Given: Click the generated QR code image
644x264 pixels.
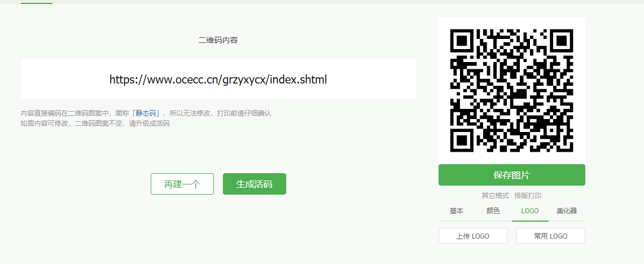Looking at the screenshot, I should 512,90.
